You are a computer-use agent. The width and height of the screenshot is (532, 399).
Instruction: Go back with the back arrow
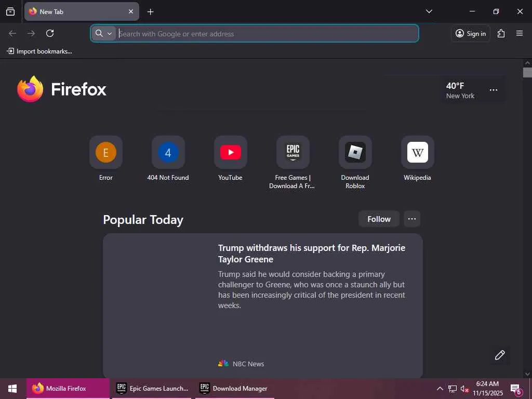click(x=12, y=33)
